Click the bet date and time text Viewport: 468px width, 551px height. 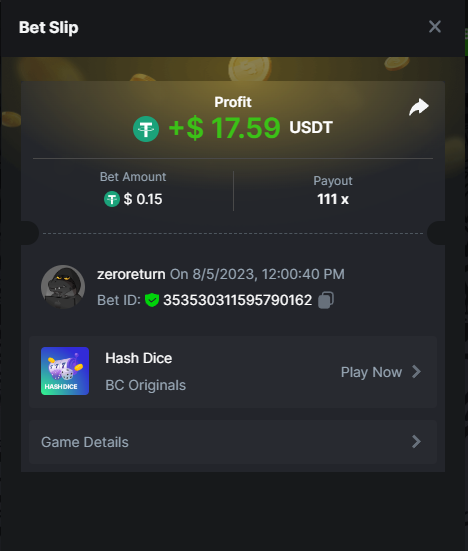point(257,274)
